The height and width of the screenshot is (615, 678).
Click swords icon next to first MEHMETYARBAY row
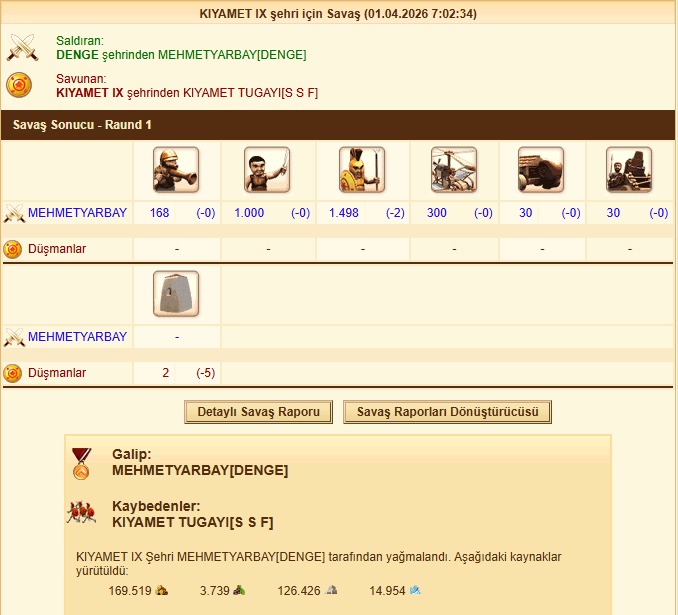(x=14, y=213)
